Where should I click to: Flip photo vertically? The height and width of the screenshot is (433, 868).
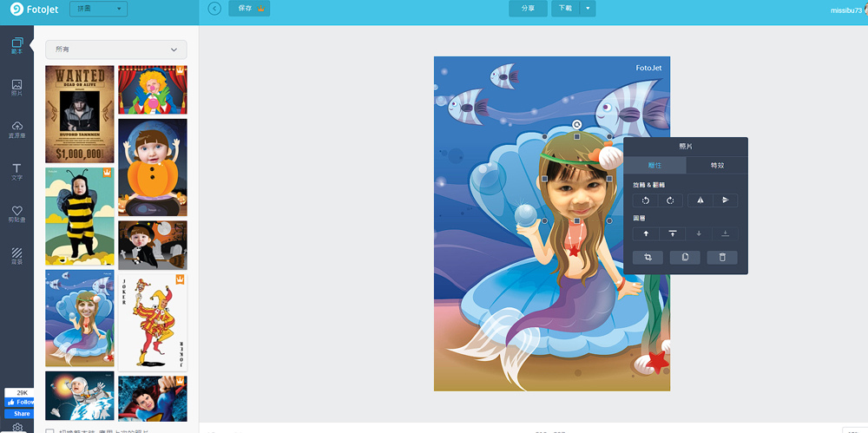point(726,200)
